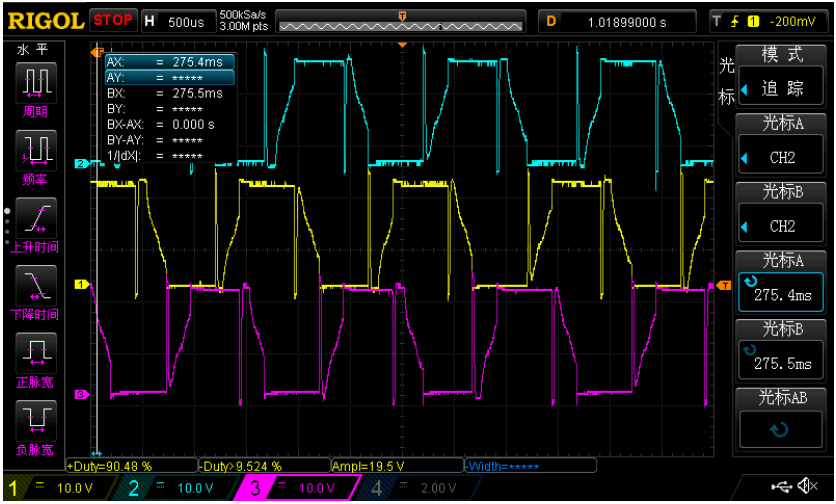Screen dimensions: 836x504
Task: Click the -Width=***** measurement
Action: [530, 466]
